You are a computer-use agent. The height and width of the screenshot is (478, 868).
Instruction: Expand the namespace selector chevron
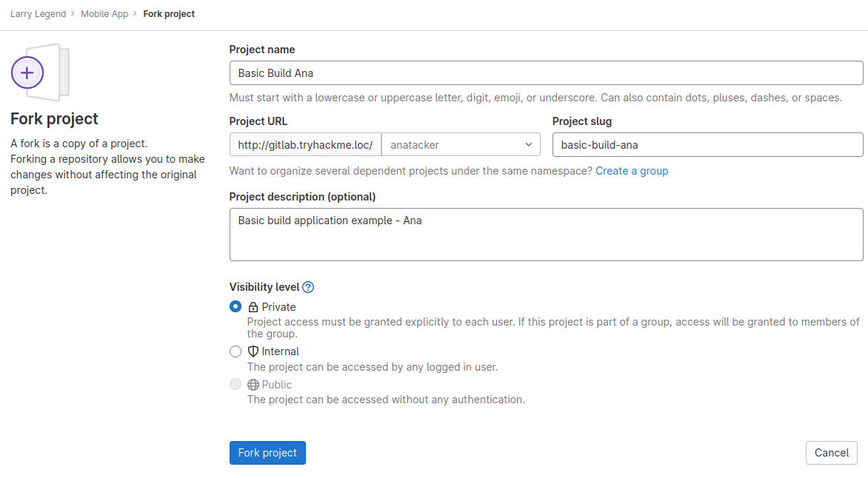(x=528, y=144)
